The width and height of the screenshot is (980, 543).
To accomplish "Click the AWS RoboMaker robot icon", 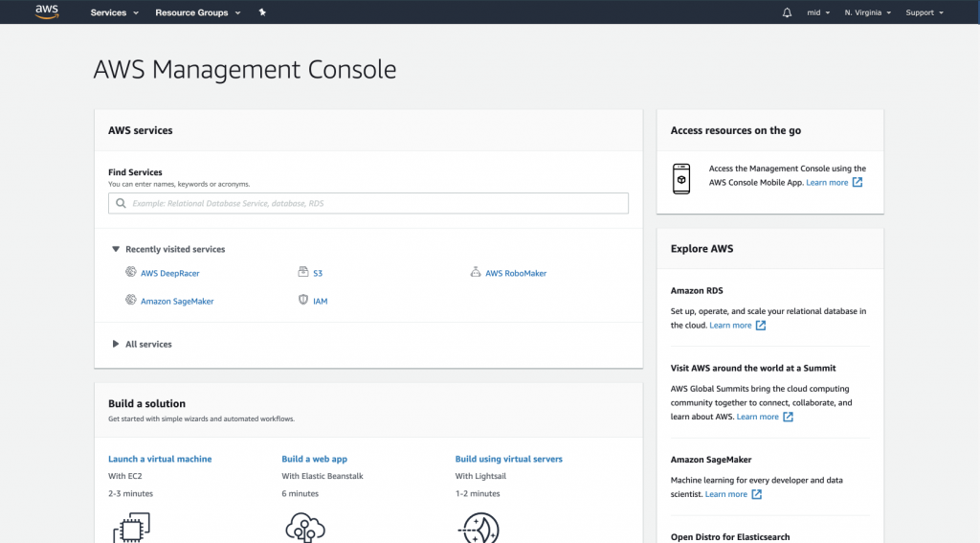I will coord(476,272).
